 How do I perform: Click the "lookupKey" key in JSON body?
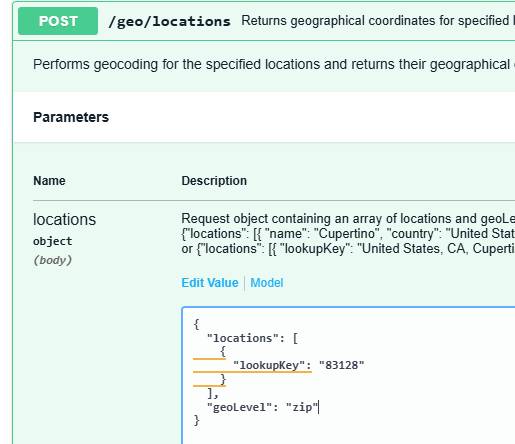click(269, 365)
